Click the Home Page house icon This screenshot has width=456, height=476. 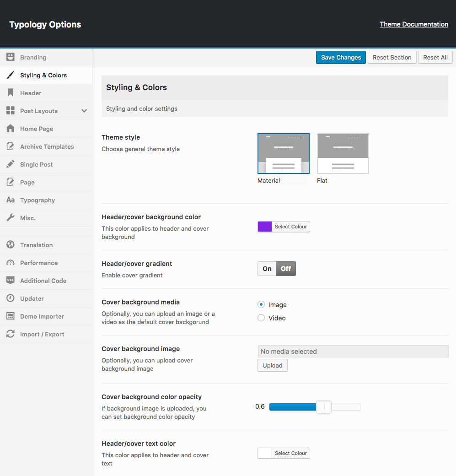point(10,129)
